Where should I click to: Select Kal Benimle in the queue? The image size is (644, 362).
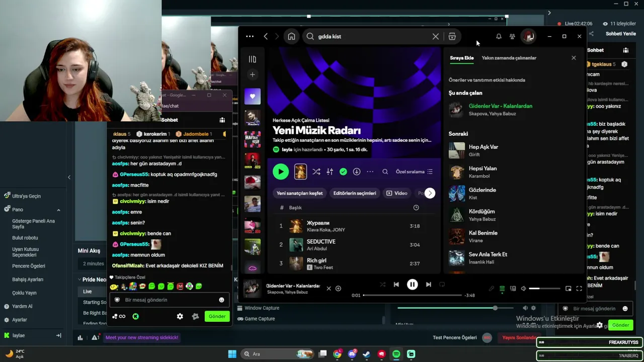[513, 236]
